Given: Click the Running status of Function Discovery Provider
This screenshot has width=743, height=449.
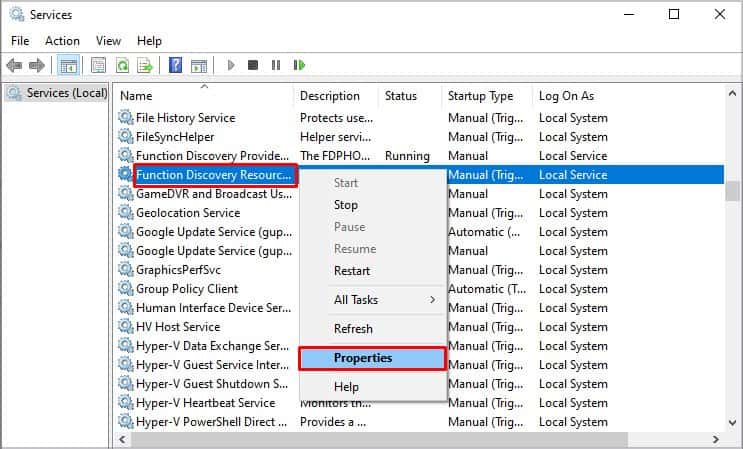Looking at the screenshot, I should [x=407, y=156].
